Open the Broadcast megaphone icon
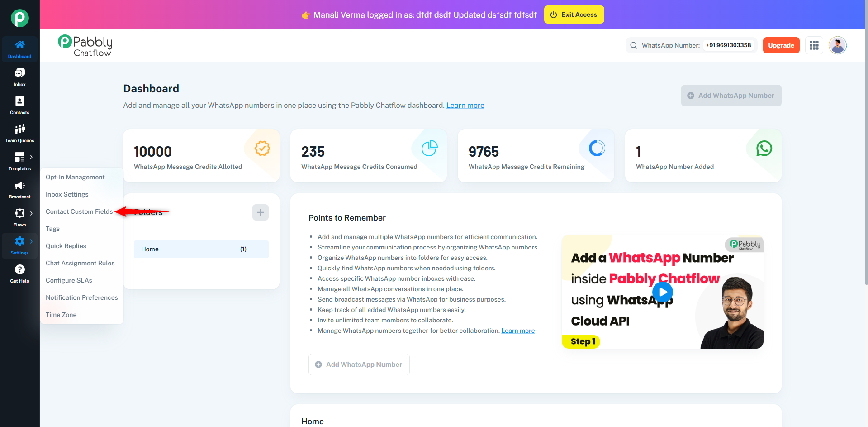This screenshot has width=868, height=427. (19, 186)
